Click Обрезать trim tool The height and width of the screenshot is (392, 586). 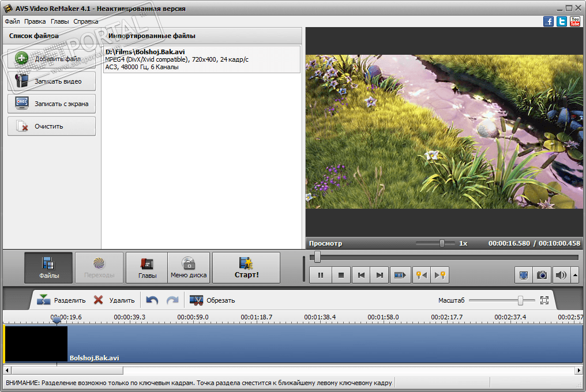[x=212, y=300]
